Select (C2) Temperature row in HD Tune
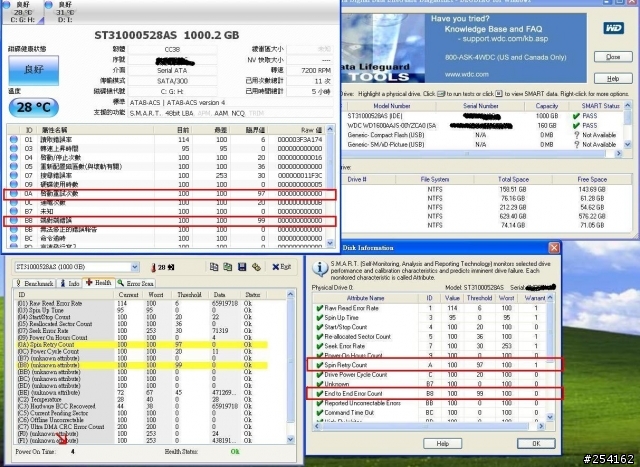The height and width of the screenshot is (467, 640). point(142,399)
